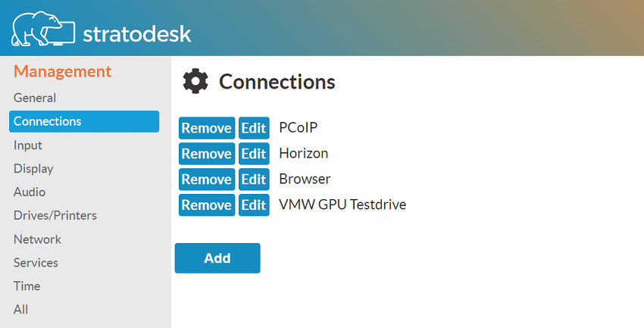Show All settings in sidebar
This screenshot has width=644, height=328.
(20, 310)
